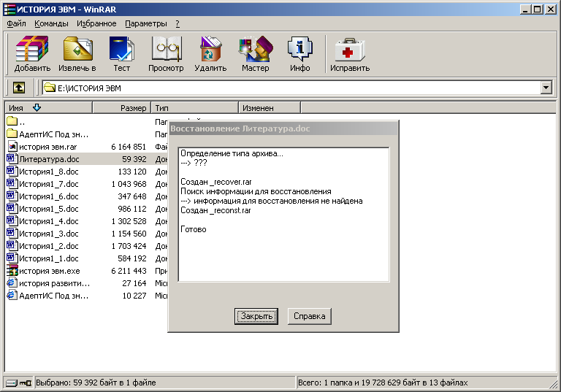The image size is (561, 392).
Task: Click log line 'Определение типа архива...'
Action: [232, 153]
